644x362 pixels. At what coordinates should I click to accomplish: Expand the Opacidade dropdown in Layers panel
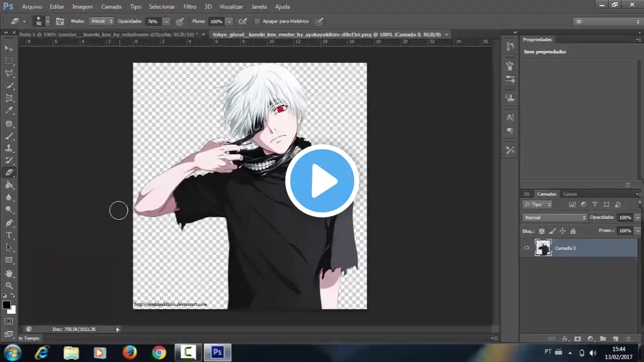(x=637, y=217)
